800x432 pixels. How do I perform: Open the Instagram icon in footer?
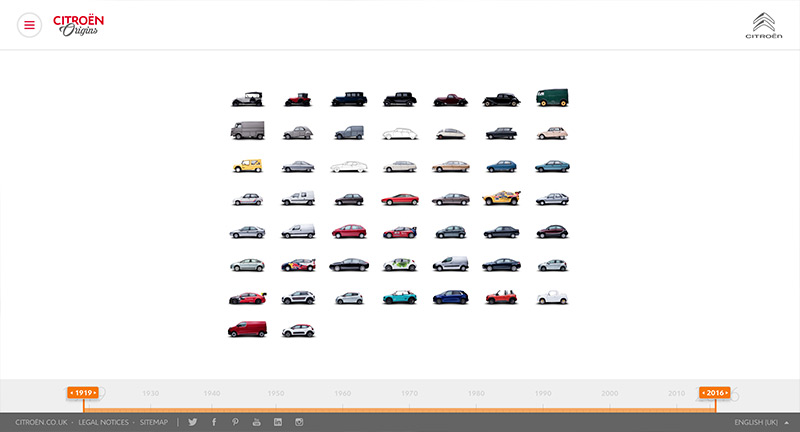pyautogui.click(x=299, y=422)
